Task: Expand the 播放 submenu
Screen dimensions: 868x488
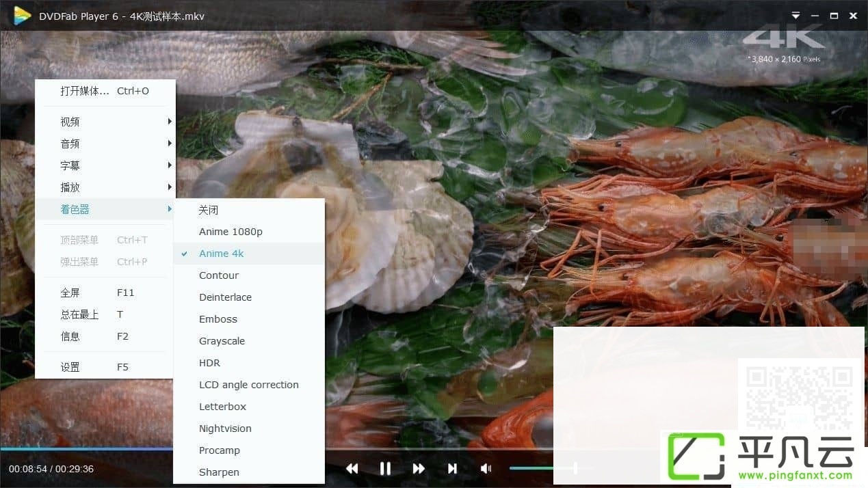Action: pos(105,187)
